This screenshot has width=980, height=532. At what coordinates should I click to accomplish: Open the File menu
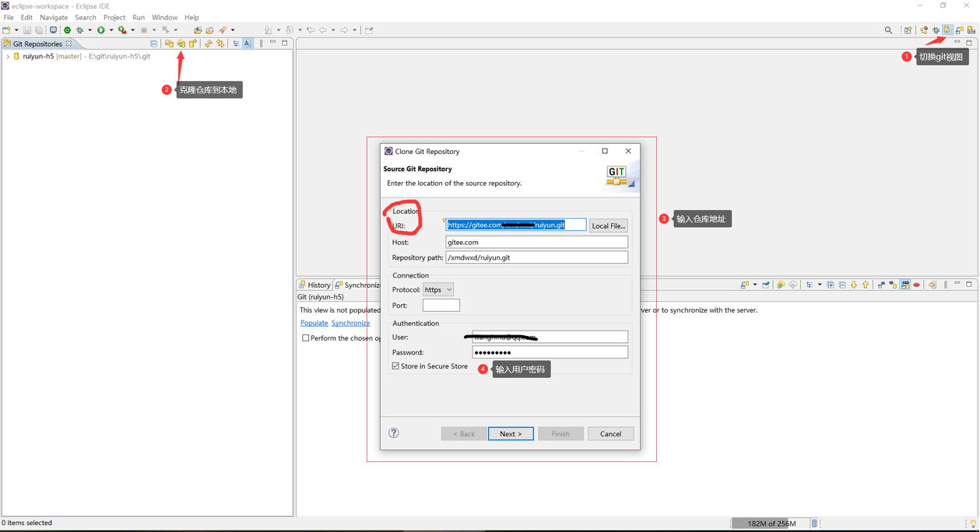9,17
